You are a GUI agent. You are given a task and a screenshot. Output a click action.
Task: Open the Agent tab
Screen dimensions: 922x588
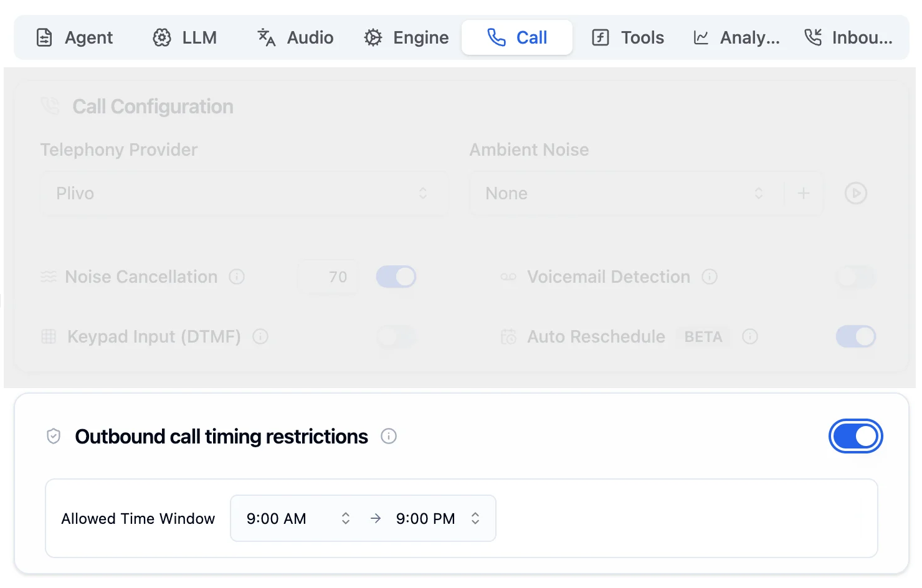[x=75, y=37]
